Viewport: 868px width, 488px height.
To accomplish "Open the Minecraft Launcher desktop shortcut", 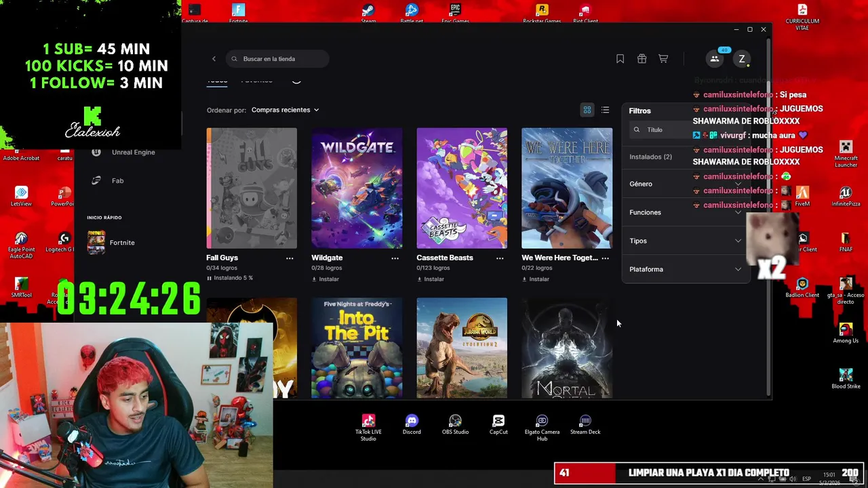I will (846, 154).
